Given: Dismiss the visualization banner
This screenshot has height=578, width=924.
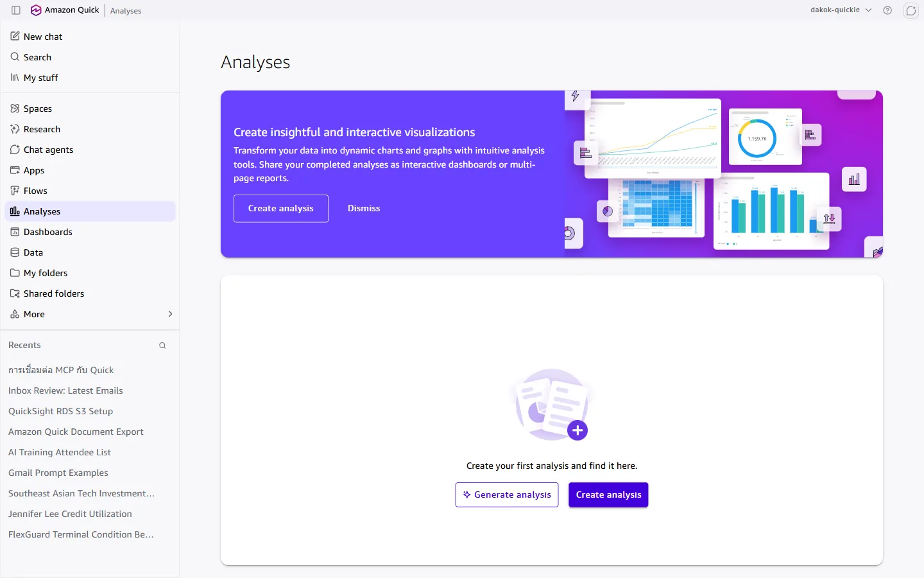Looking at the screenshot, I should coord(364,209).
